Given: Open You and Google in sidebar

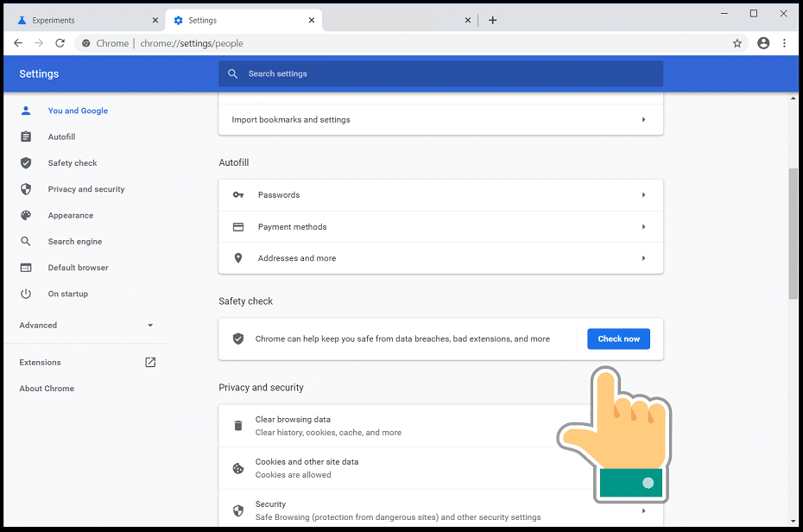Looking at the screenshot, I should 78,111.
